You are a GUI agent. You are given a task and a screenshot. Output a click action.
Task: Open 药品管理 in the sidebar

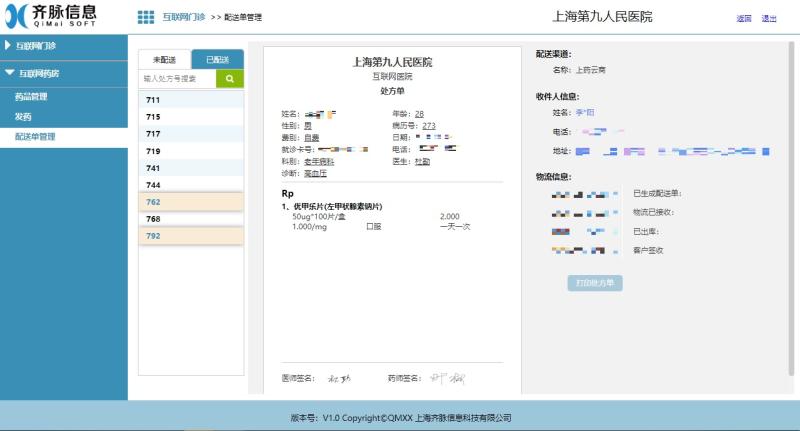pos(31,97)
